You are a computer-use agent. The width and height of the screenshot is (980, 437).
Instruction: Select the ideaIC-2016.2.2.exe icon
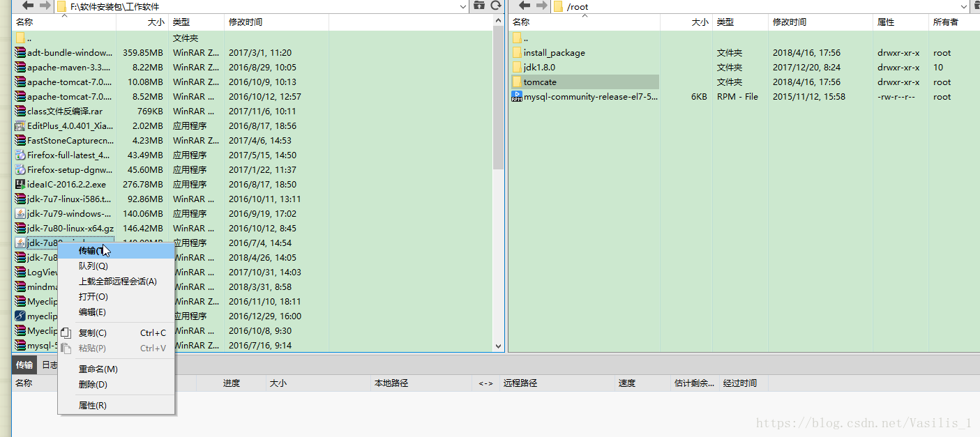coord(20,185)
